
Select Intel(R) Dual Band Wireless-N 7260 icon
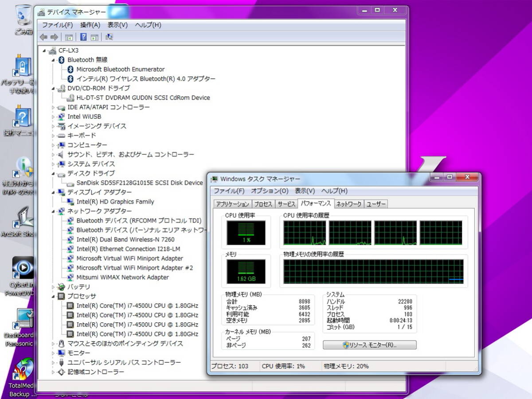coord(70,239)
